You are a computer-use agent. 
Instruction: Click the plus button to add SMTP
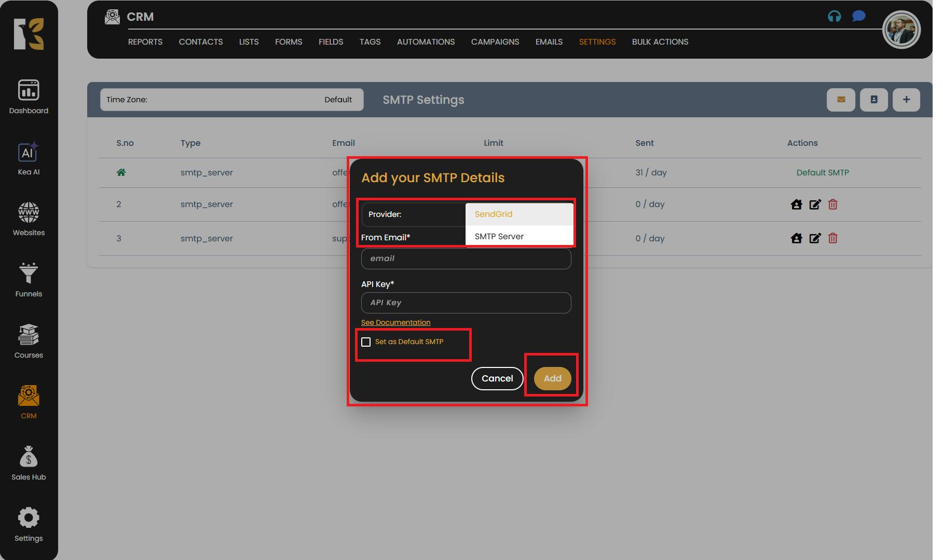click(906, 100)
